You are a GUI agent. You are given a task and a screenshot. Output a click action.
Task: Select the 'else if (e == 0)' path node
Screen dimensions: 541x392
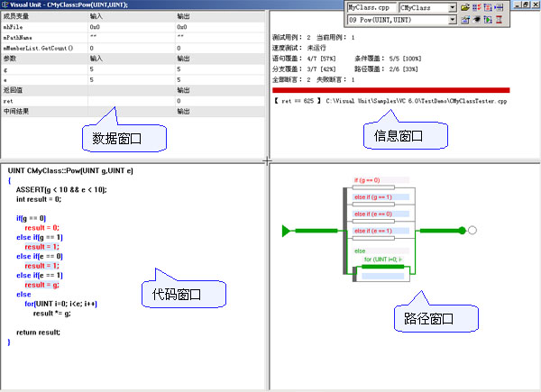tap(381, 214)
